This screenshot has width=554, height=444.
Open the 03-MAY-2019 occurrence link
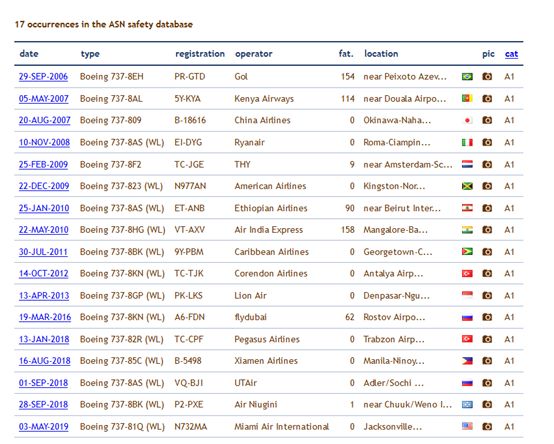[43, 427]
